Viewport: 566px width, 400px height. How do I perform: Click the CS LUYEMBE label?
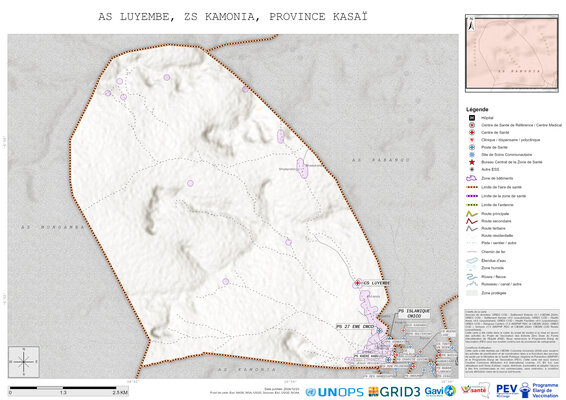(x=376, y=283)
